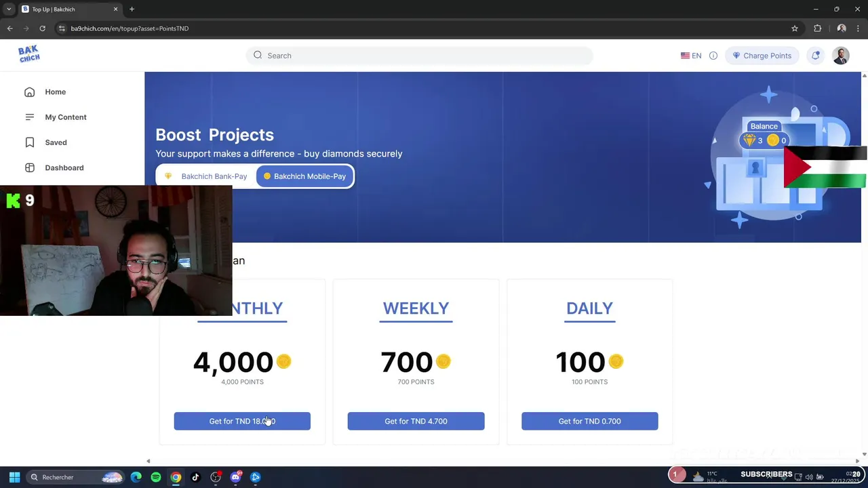Bookmark page with star icon

pyautogui.click(x=795, y=28)
